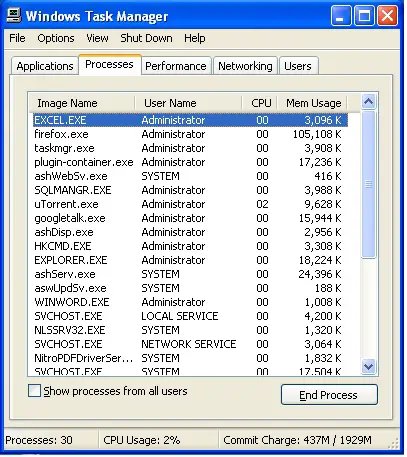The width and height of the screenshot is (407, 457).
Task: Click the scrollbar down arrow
Action: click(368, 367)
